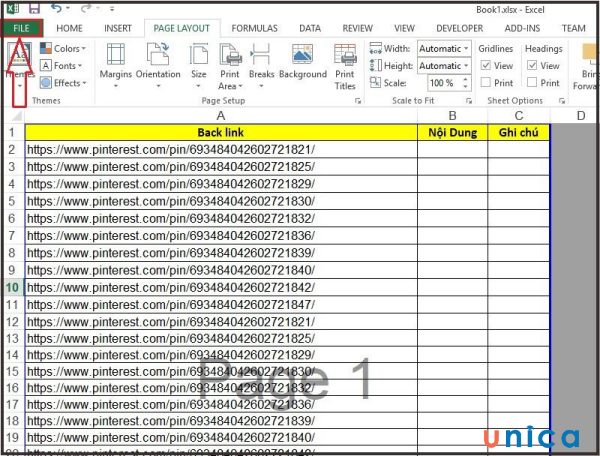Open the REVIEW tab
Image resolution: width=600 pixels, height=456 pixels.
coord(357,28)
